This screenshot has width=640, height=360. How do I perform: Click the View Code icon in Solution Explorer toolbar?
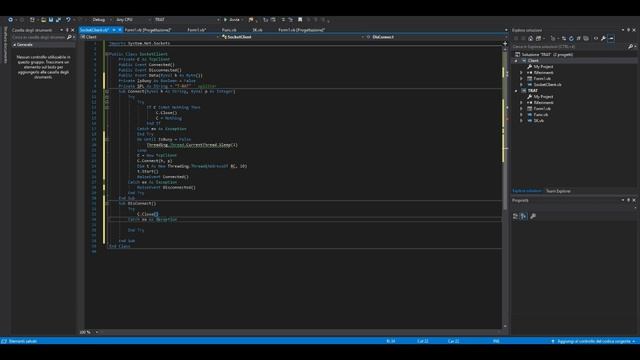point(596,38)
